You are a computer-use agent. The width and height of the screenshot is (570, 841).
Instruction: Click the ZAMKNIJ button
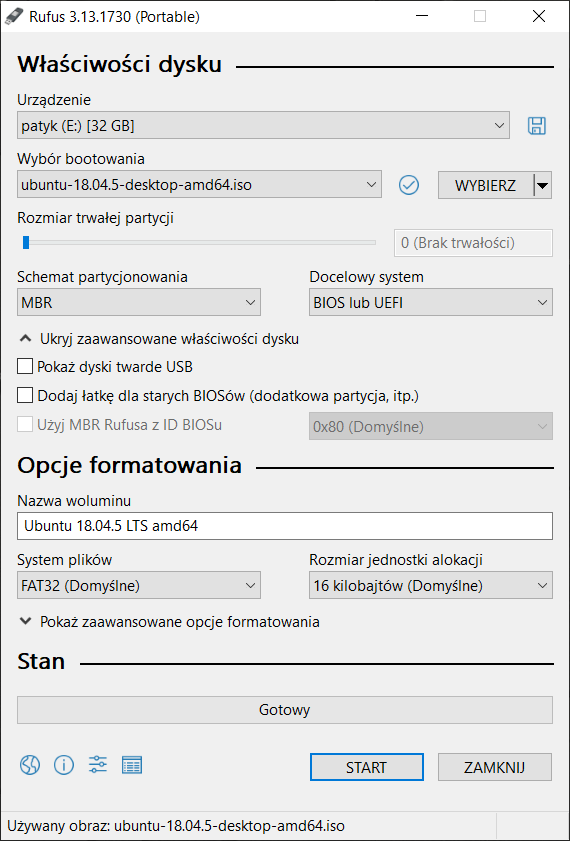pyautogui.click(x=494, y=768)
